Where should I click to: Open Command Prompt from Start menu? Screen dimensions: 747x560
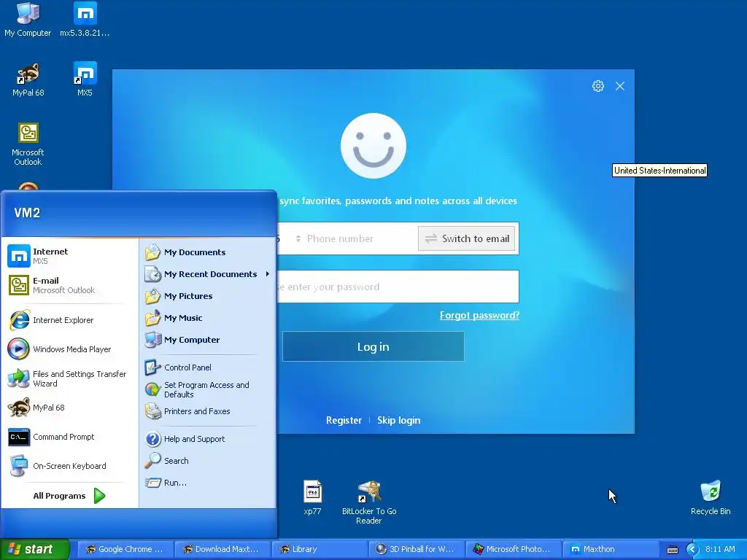click(x=71, y=437)
